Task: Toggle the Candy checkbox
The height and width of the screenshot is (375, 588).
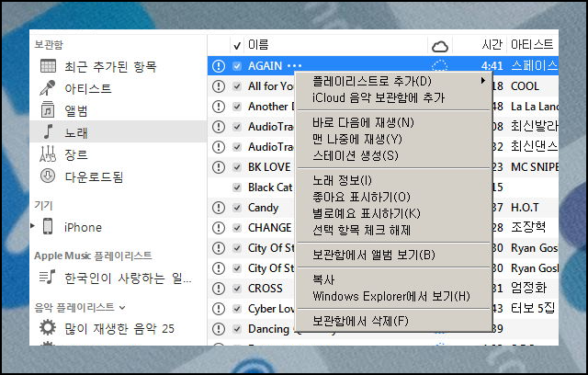Action: pos(237,208)
